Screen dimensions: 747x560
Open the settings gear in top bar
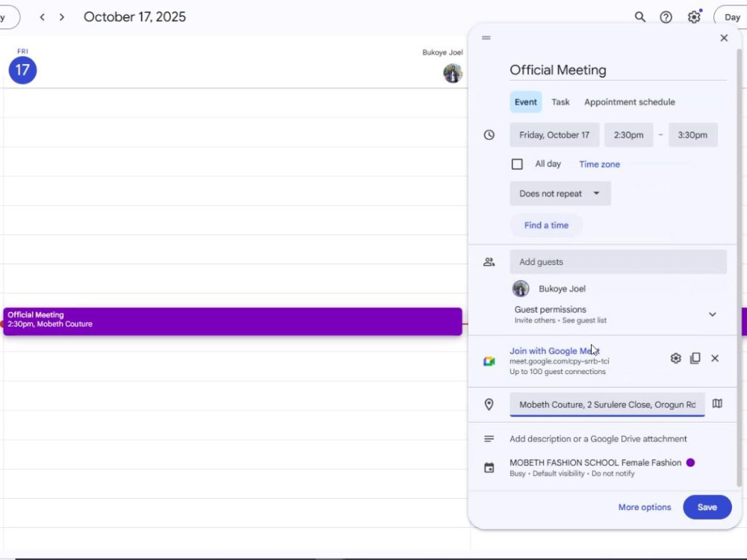694,17
